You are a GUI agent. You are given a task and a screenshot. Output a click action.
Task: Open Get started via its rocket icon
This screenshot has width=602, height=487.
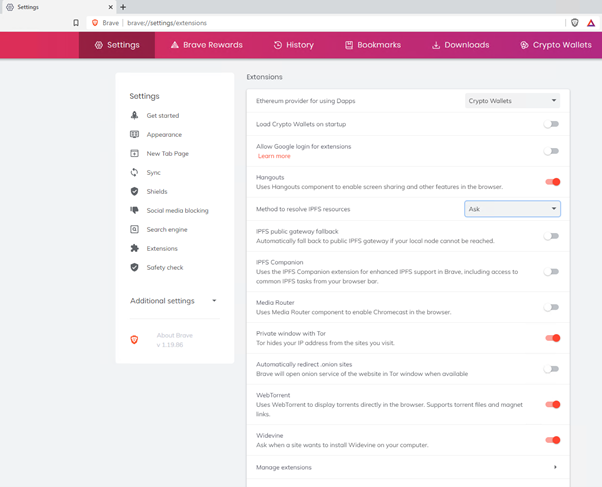[x=134, y=115]
